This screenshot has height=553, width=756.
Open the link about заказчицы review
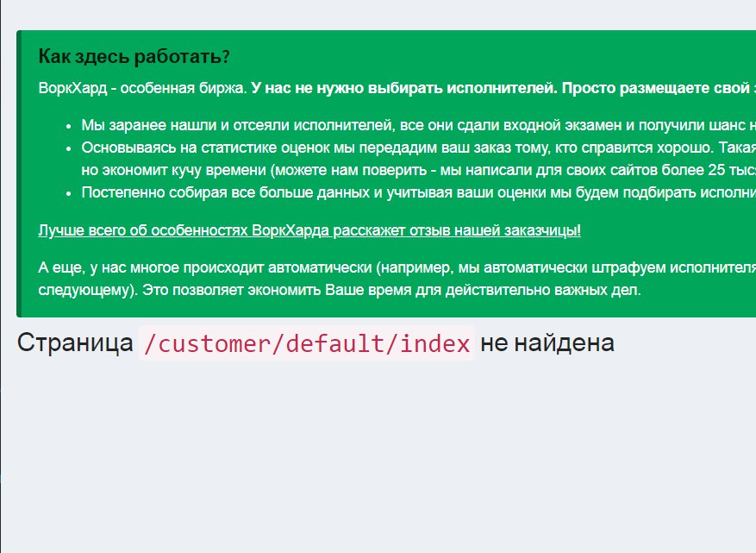coord(309,230)
